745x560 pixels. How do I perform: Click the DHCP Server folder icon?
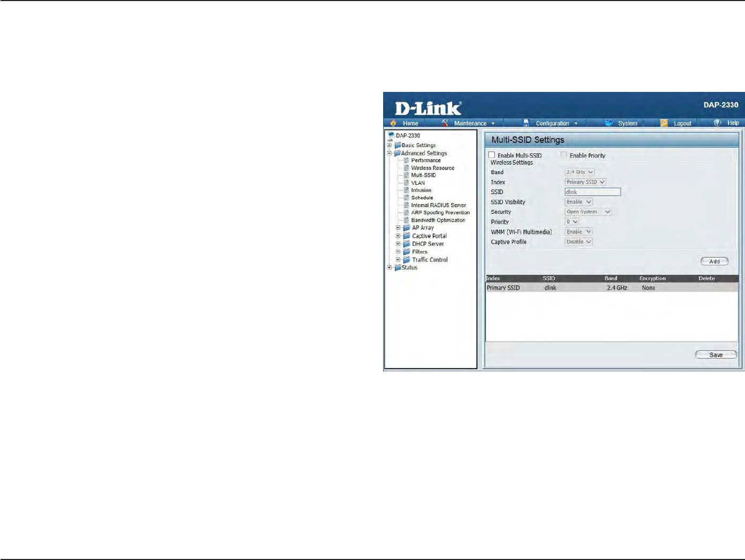point(407,244)
